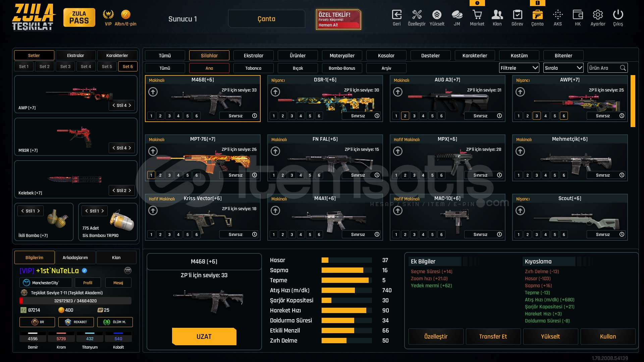Switch to the Ekstralar category tab
This screenshot has width=644, height=362.
[x=253, y=55]
